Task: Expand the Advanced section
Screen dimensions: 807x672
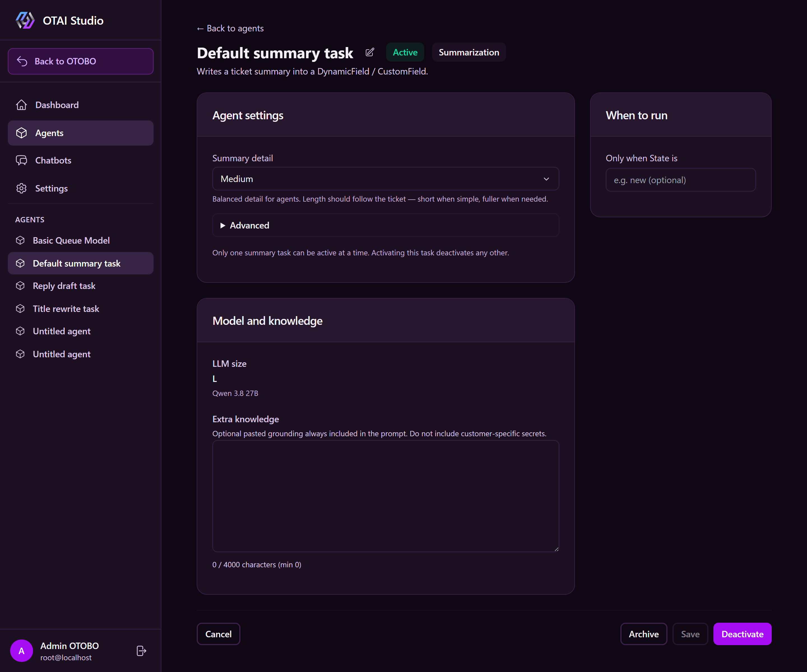Action: click(386, 225)
